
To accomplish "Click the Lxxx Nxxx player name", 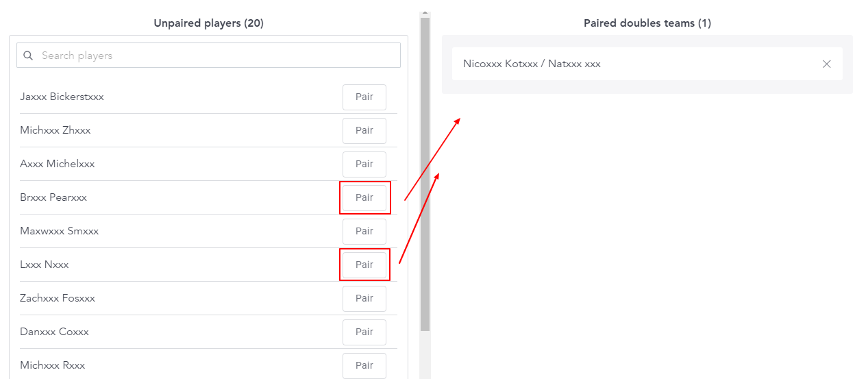I will click(x=45, y=265).
